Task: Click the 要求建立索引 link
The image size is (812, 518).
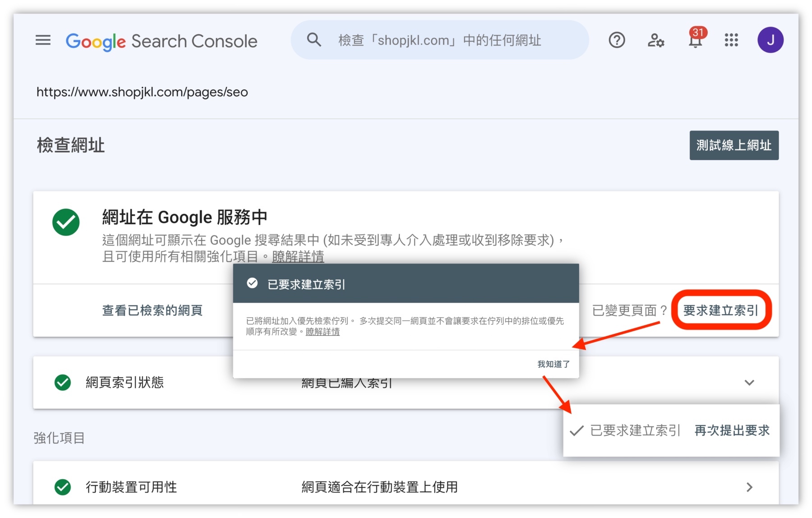Action: click(x=721, y=310)
